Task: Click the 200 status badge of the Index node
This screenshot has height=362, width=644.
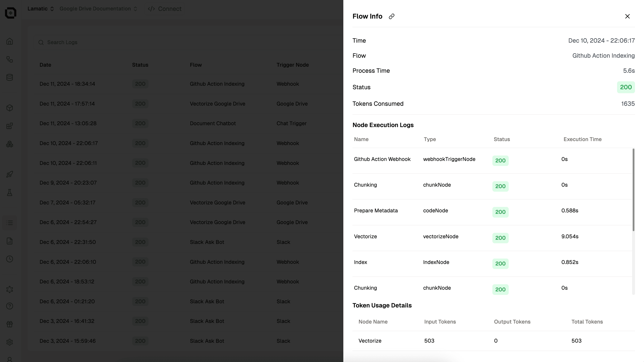Action: [x=500, y=264]
